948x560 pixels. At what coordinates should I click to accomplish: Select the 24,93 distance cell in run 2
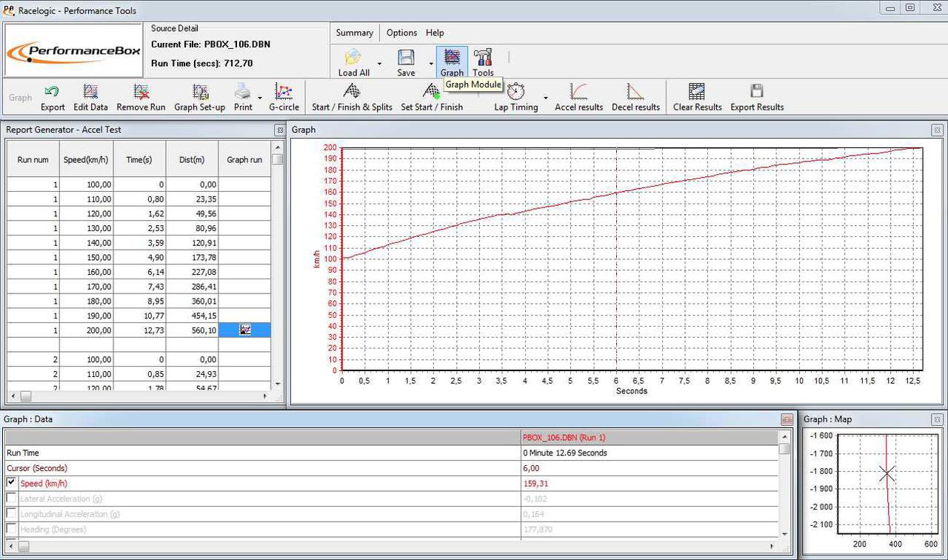(x=192, y=374)
